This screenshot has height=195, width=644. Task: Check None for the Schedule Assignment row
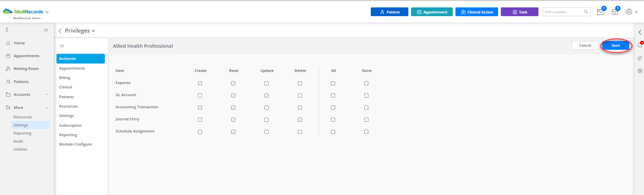pyautogui.click(x=366, y=132)
